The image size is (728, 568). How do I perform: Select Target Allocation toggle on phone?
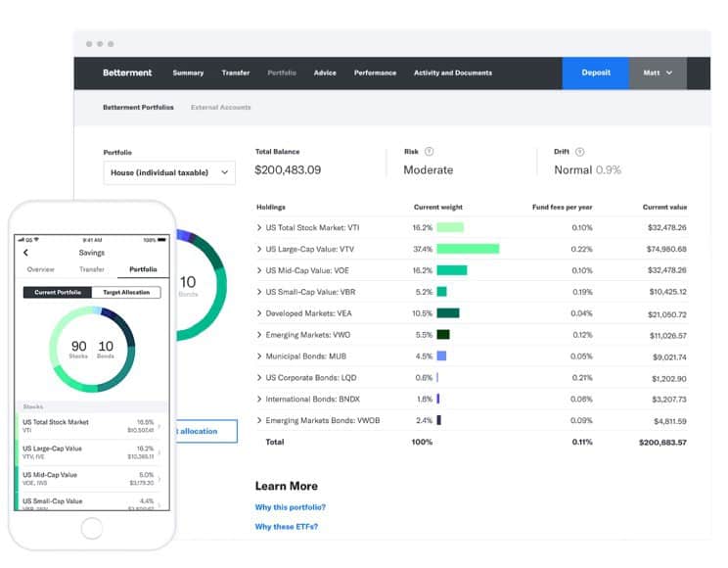tap(126, 293)
